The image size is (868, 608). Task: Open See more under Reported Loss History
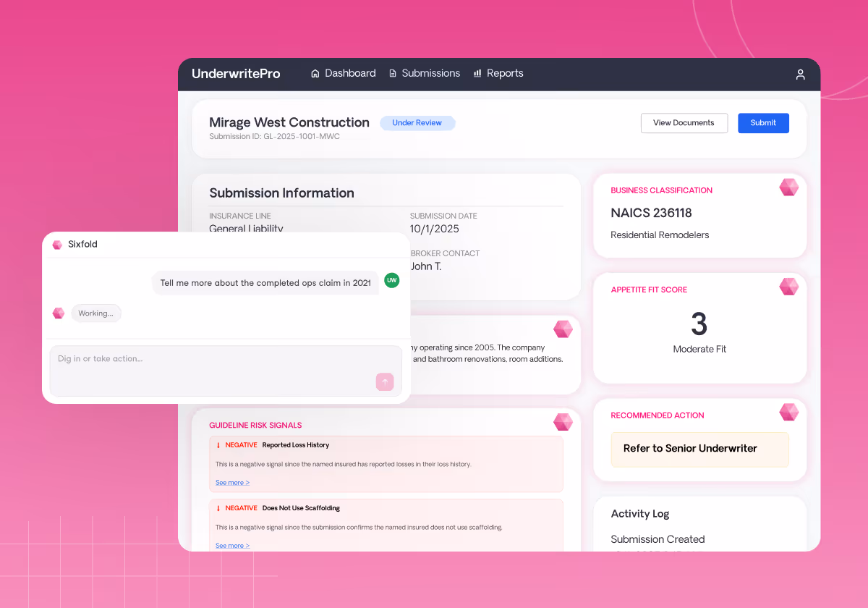(x=232, y=483)
